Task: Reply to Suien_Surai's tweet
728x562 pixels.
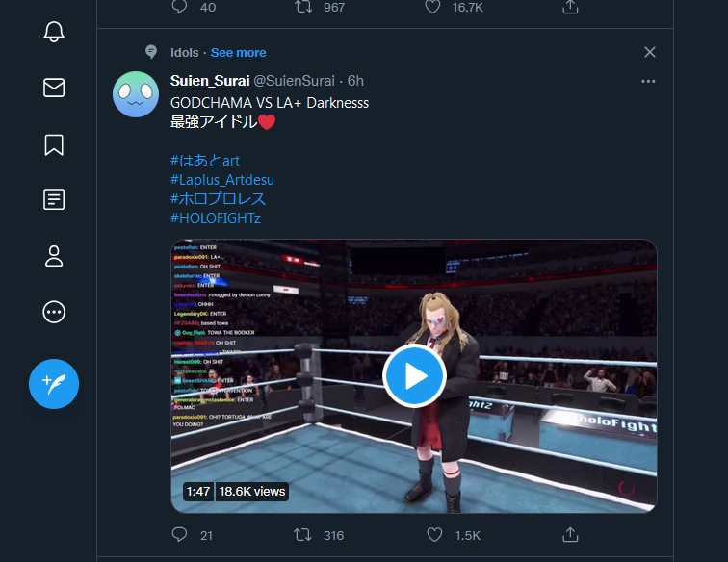Action: [x=179, y=534]
